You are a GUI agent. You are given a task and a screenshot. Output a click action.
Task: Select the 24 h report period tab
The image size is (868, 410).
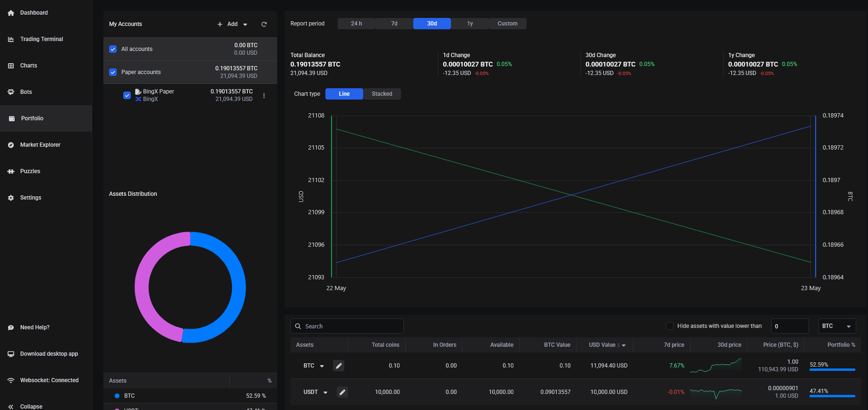357,24
